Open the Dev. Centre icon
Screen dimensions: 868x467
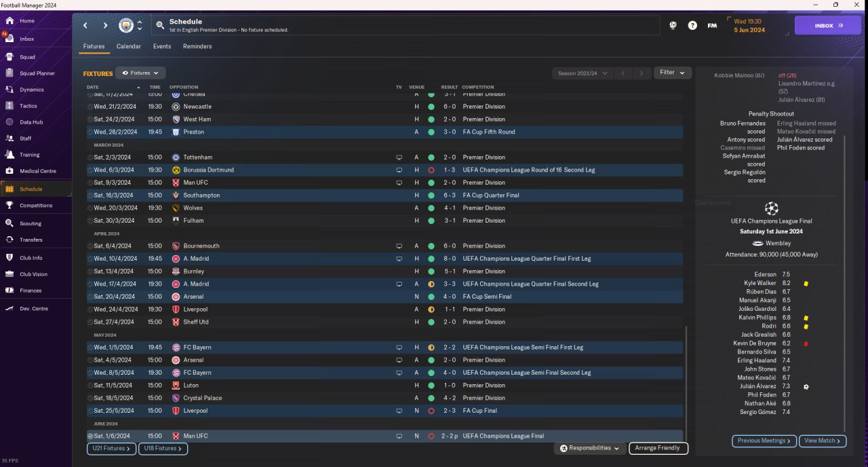pos(9,309)
